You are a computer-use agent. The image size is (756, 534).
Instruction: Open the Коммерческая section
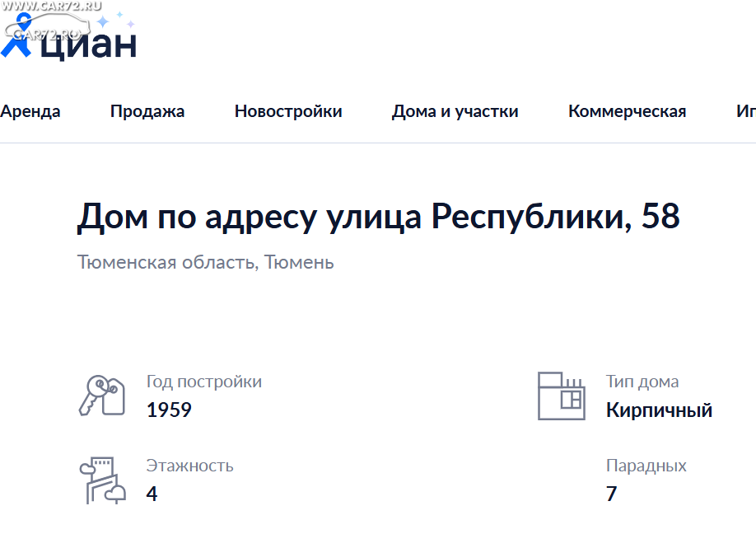click(627, 112)
